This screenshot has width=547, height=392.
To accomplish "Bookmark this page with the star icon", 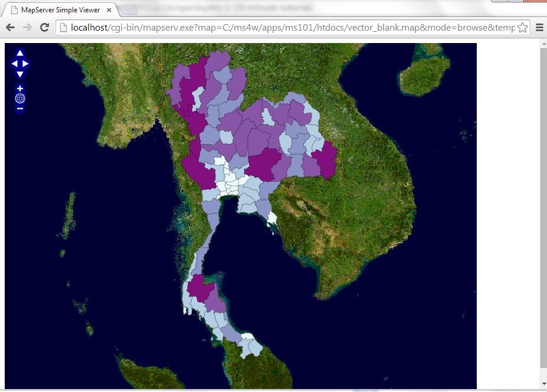I will point(522,27).
